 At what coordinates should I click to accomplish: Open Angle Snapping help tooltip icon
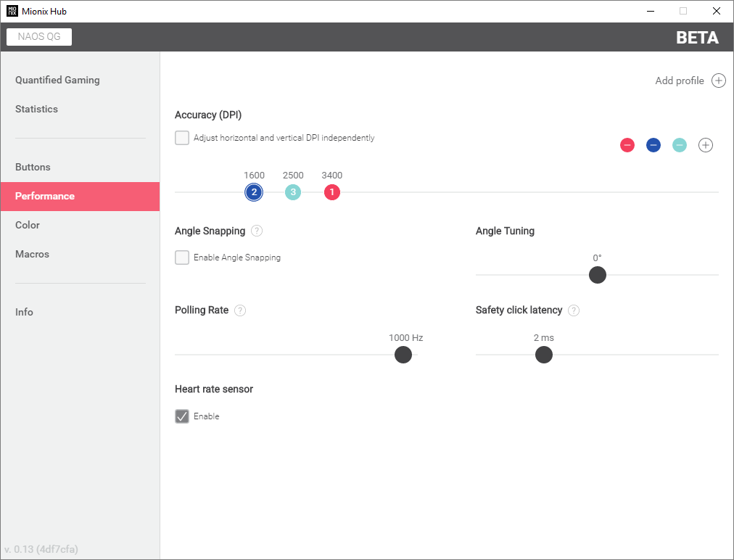pos(257,231)
